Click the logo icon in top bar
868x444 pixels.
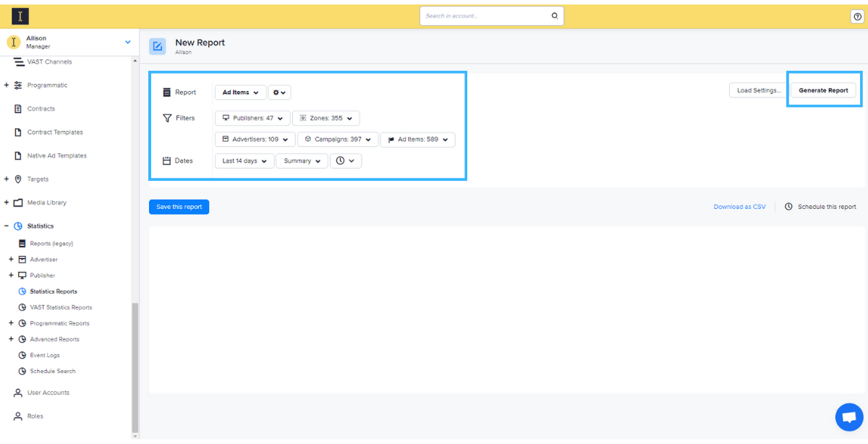20,15
